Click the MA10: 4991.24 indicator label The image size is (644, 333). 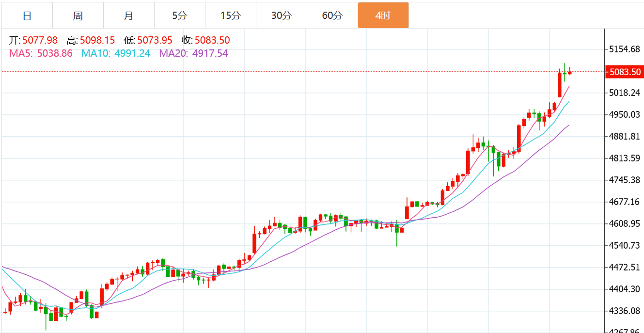click(x=116, y=53)
